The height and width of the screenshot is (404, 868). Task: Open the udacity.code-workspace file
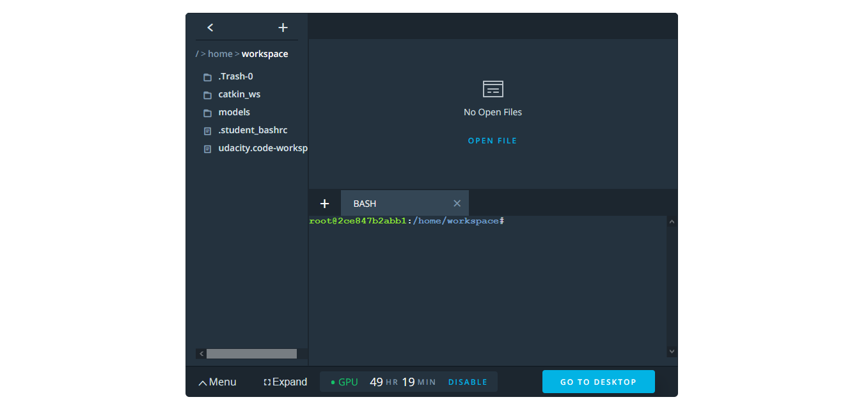click(x=263, y=148)
